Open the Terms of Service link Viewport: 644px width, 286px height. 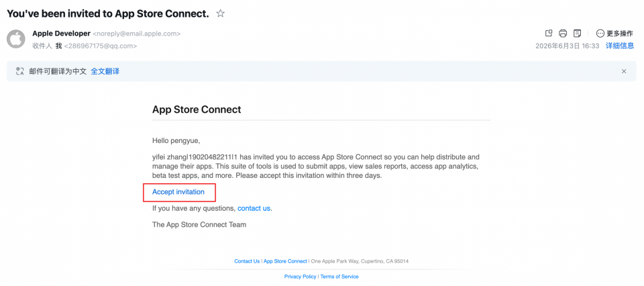click(339, 277)
